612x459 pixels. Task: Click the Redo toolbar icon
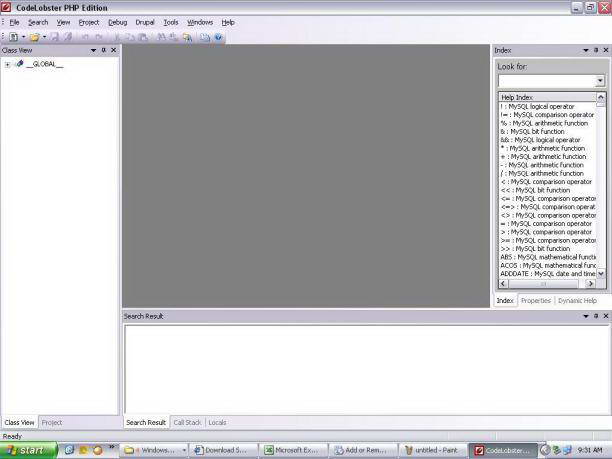coord(99,37)
